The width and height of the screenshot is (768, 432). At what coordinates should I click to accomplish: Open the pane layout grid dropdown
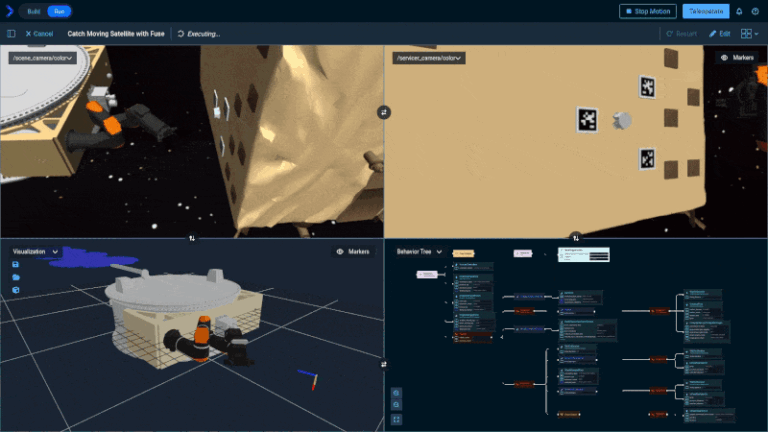pyautogui.click(x=750, y=33)
